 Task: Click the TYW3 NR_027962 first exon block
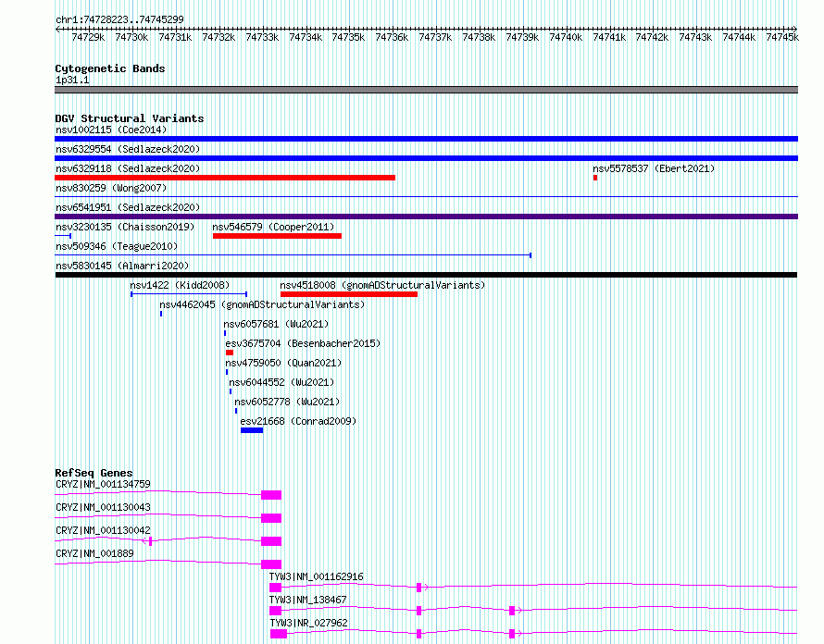coord(279,634)
